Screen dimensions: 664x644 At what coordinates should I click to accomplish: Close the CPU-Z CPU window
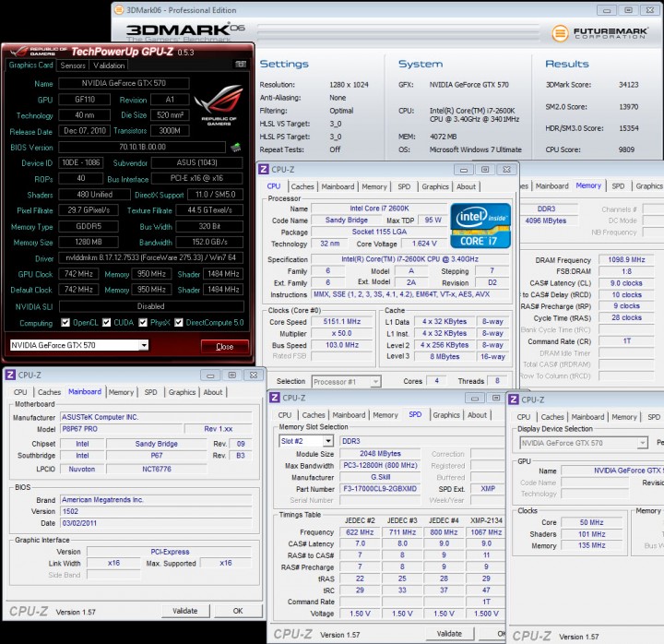[506, 170]
